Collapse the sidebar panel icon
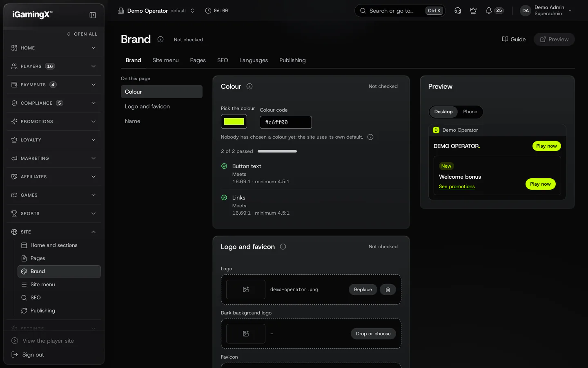This screenshot has width=588, height=368. click(x=93, y=15)
